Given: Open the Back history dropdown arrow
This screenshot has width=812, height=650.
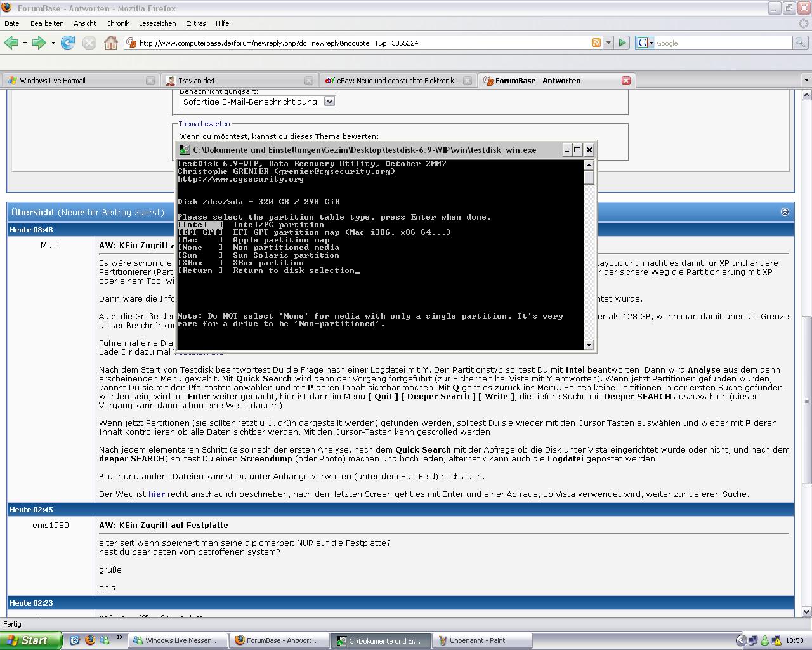Looking at the screenshot, I should pyautogui.click(x=25, y=43).
